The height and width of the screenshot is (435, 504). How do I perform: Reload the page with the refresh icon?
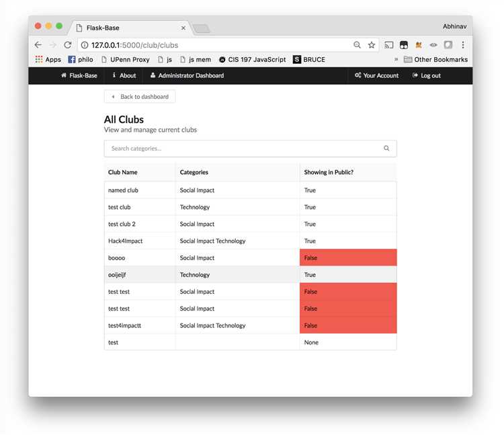(67, 45)
